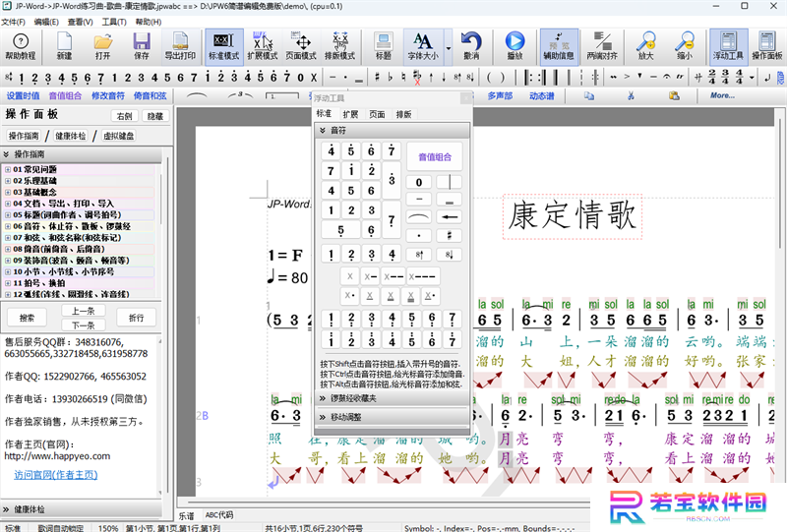The width and height of the screenshot is (787, 532).
Task: Expand the 锣鼓经收藏夹 section
Action: click(x=392, y=398)
